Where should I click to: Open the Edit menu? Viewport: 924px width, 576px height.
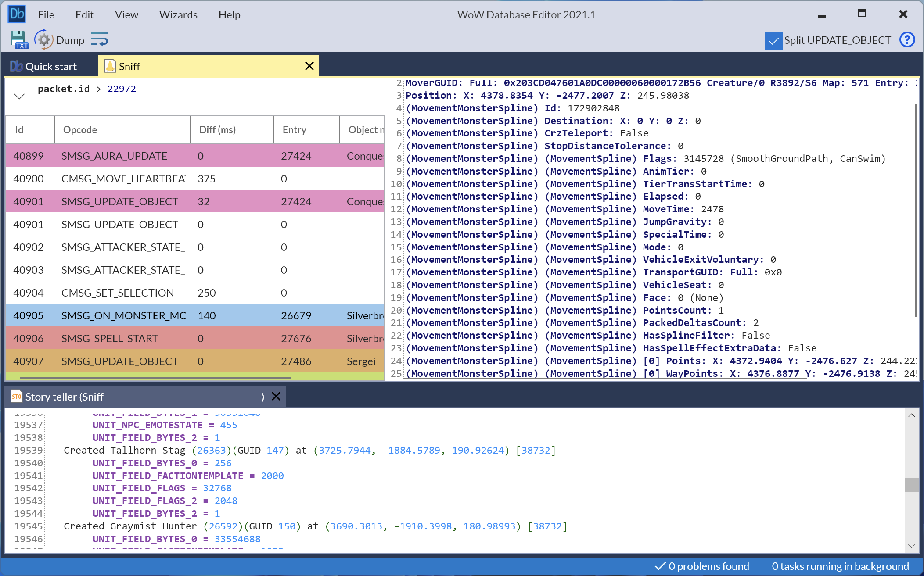click(x=84, y=14)
